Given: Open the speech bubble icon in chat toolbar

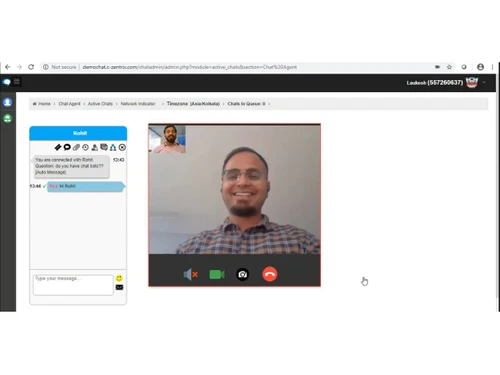Looking at the screenshot, I should point(67,147).
